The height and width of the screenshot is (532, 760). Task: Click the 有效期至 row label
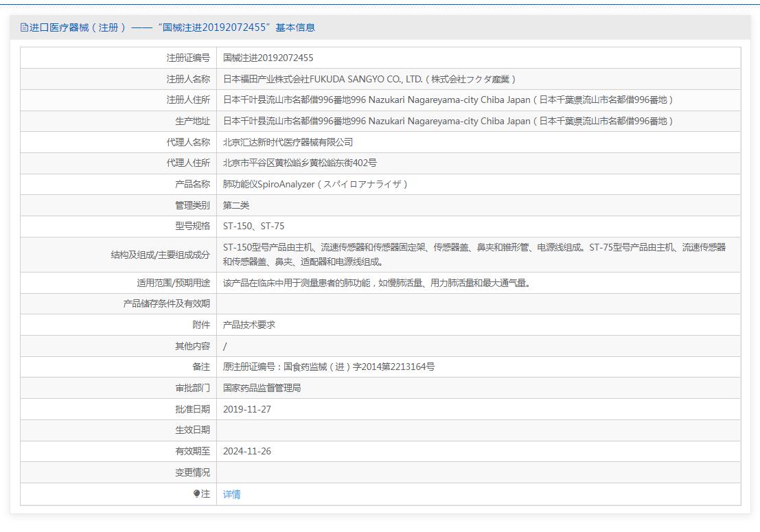pos(192,451)
